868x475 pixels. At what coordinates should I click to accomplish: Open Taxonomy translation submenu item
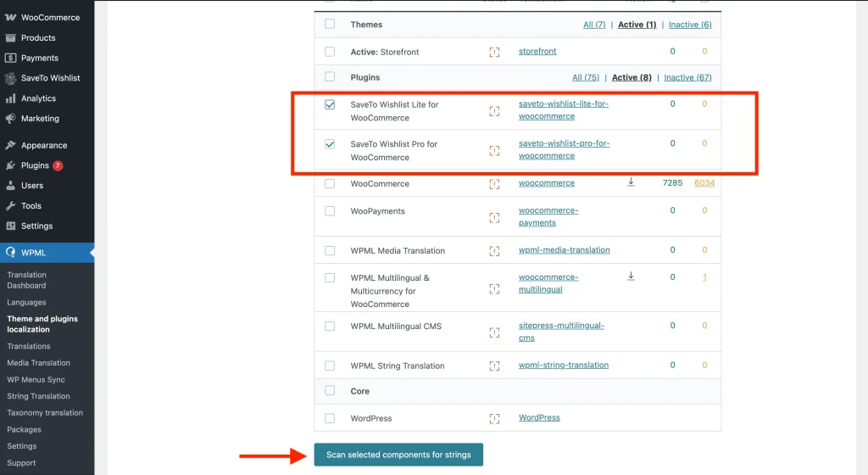pyautogui.click(x=45, y=412)
